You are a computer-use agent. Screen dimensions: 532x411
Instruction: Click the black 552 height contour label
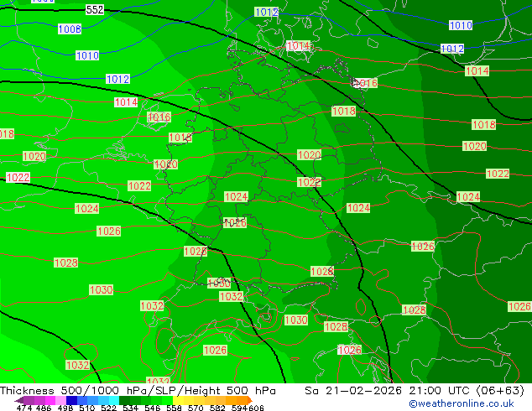95,9
